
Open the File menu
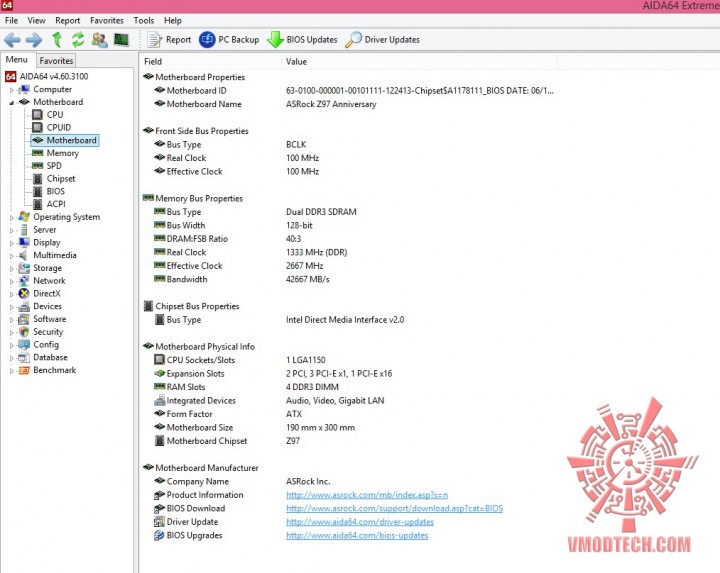[11, 21]
